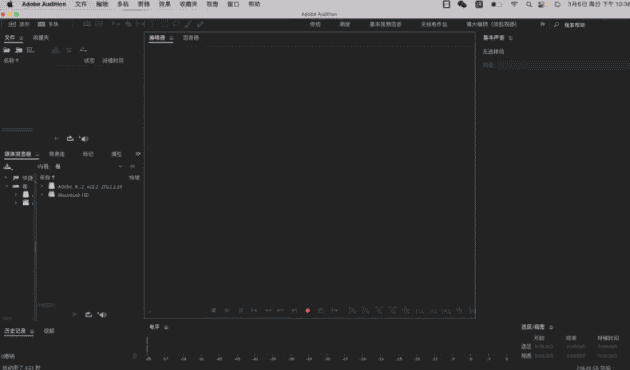The height and width of the screenshot is (370, 630).
Task: Select the Razor tool in top toolbar
Action: 128,25
